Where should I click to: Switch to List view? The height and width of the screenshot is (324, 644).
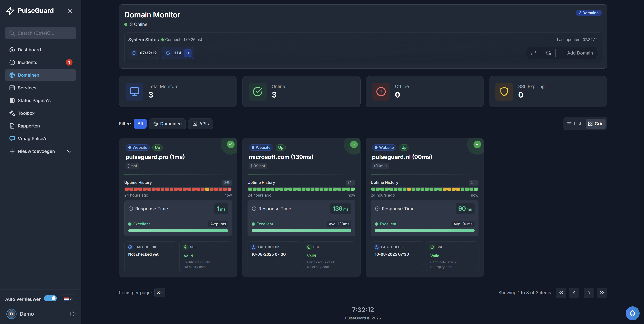pos(574,124)
